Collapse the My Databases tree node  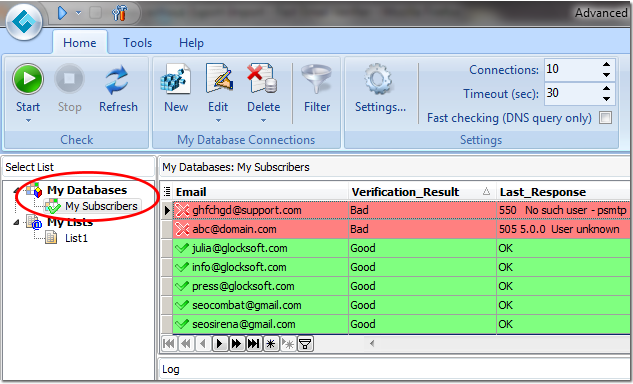pos(17,190)
